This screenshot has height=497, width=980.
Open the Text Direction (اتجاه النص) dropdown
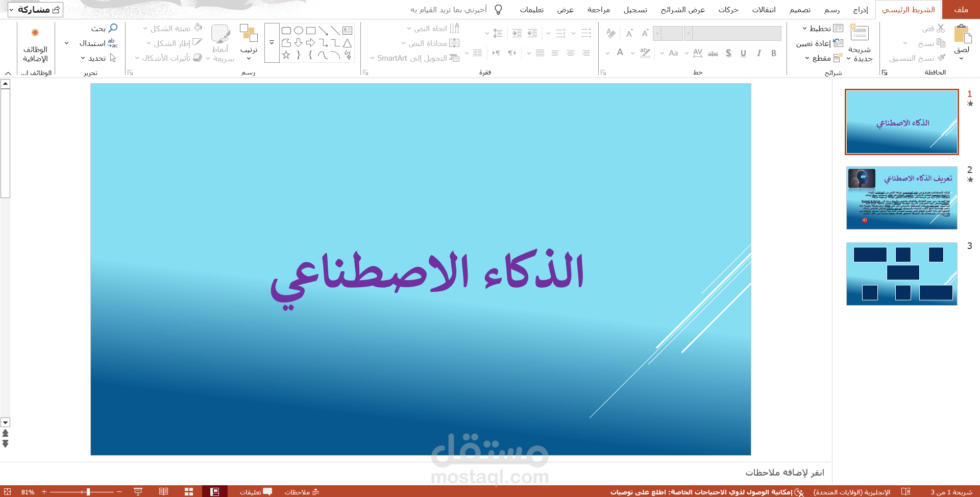coord(433,29)
